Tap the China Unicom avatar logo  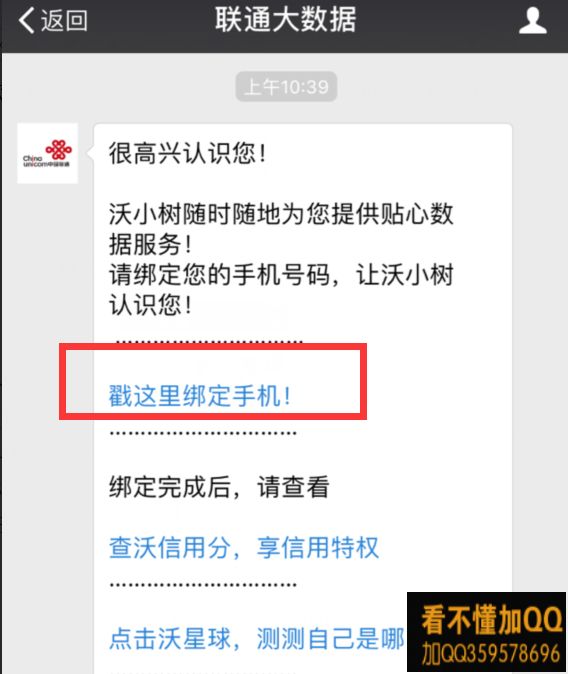click(47, 153)
